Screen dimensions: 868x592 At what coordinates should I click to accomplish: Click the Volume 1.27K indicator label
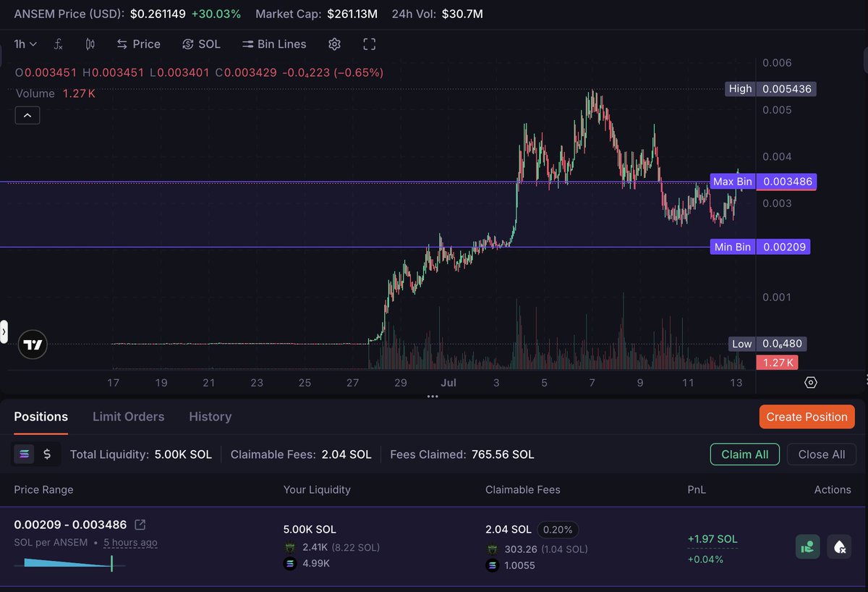point(56,93)
